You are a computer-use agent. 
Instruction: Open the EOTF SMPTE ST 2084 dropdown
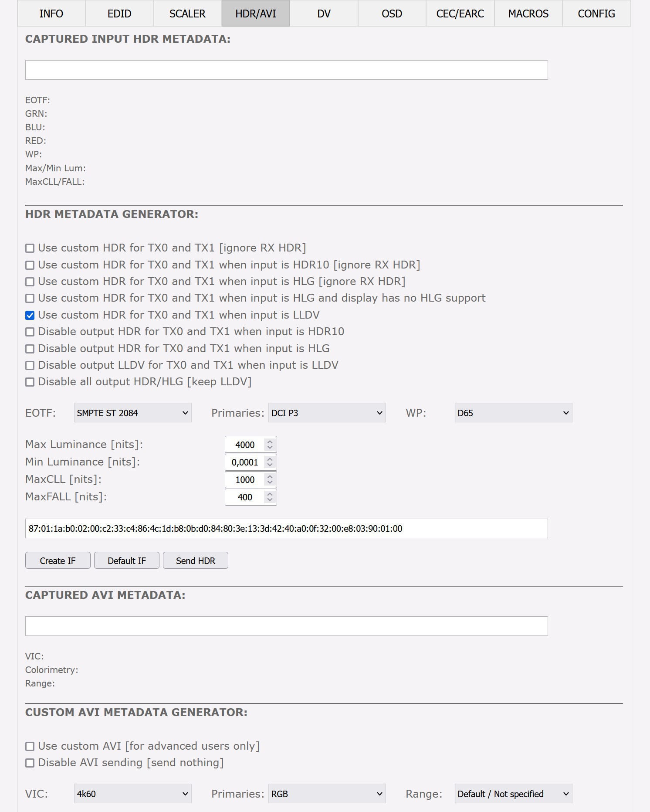132,413
